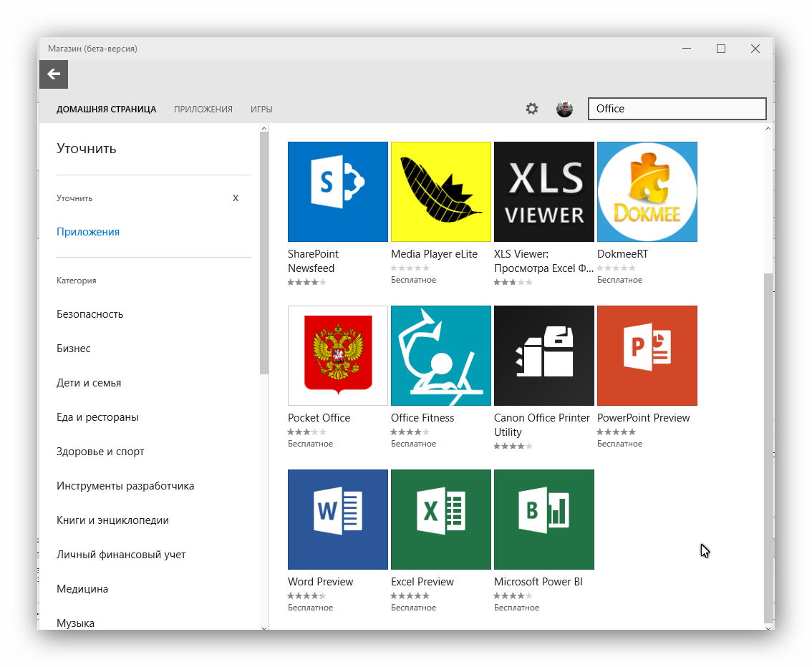
Task: Click the XLS Viewer title text
Action: coord(543,261)
